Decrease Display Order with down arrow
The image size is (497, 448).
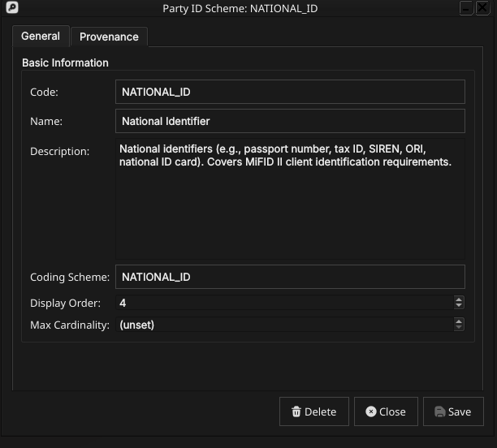[x=459, y=306]
